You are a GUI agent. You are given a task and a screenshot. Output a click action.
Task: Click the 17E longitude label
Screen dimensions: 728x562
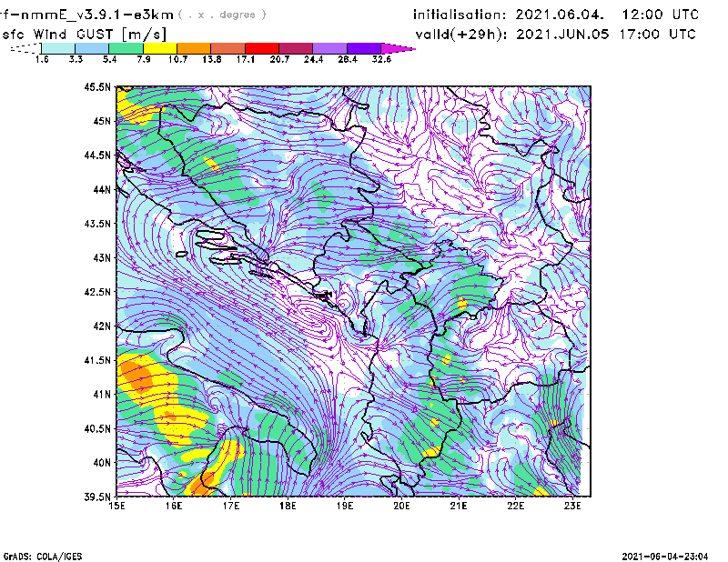pos(231,506)
